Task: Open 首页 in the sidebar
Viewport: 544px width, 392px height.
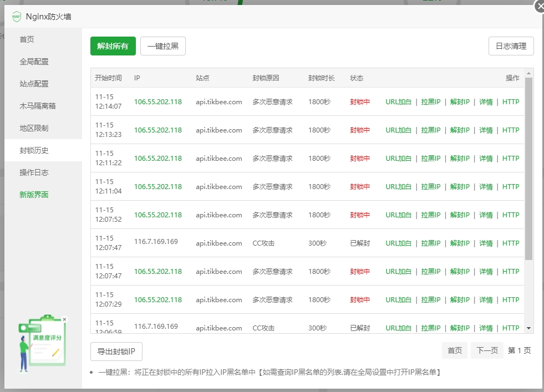Action: point(27,39)
